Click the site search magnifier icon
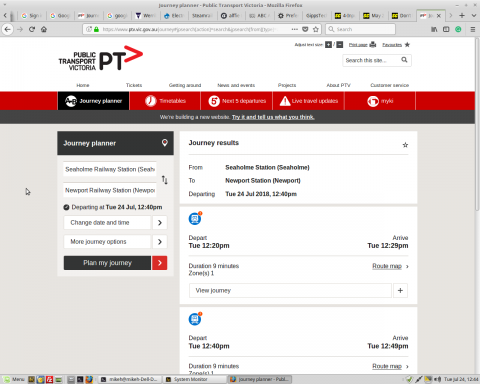This screenshot has height=384, width=480. [404, 60]
